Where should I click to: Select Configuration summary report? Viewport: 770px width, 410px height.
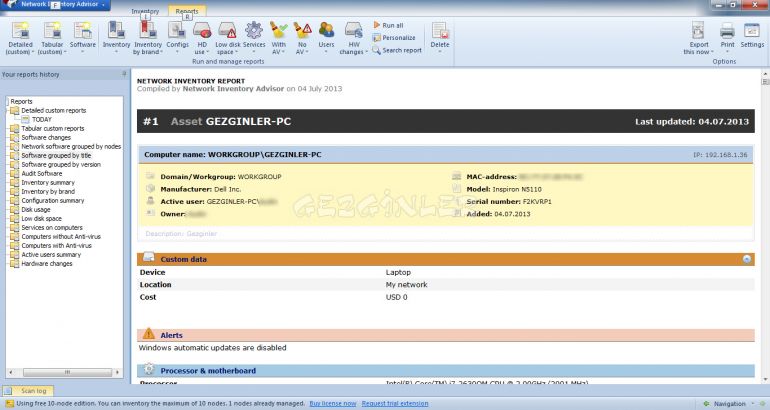point(53,200)
